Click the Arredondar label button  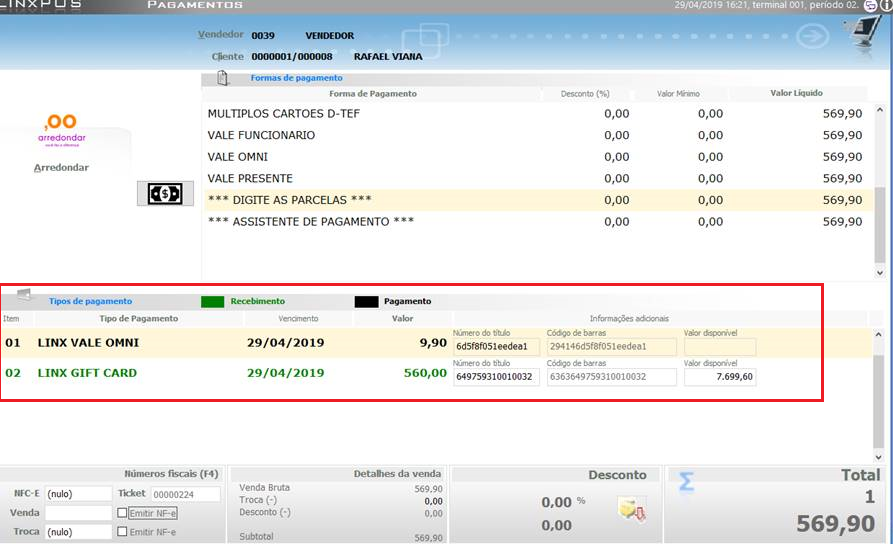[x=62, y=167]
